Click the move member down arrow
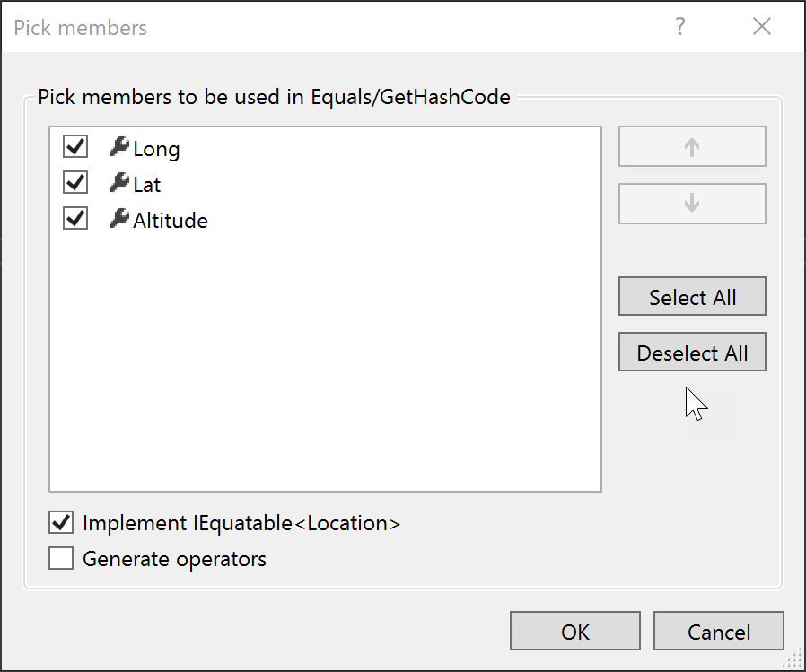 [x=691, y=204]
